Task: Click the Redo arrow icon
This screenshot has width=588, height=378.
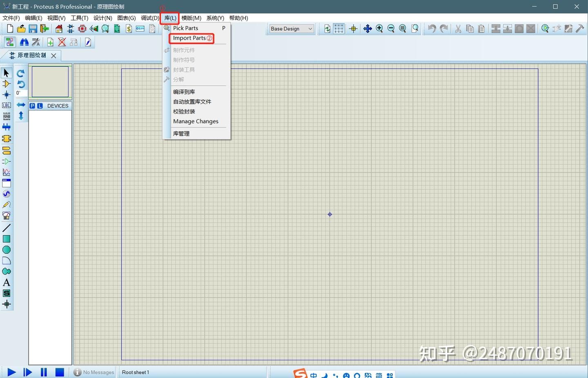Action: pos(444,29)
